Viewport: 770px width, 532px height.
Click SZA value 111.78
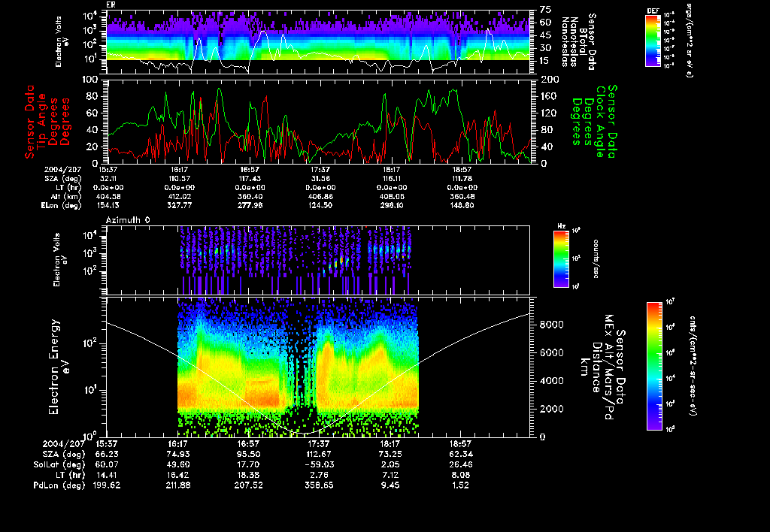[462, 179]
